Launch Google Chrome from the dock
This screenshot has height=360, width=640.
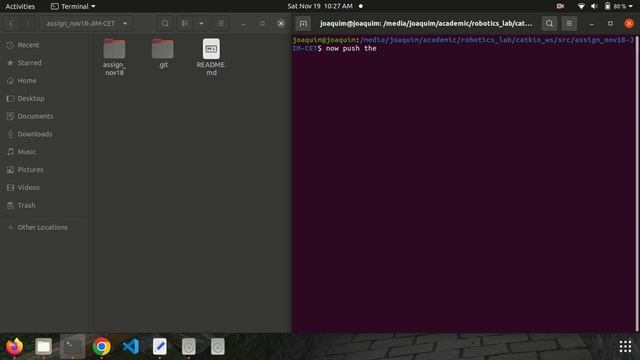102,347
